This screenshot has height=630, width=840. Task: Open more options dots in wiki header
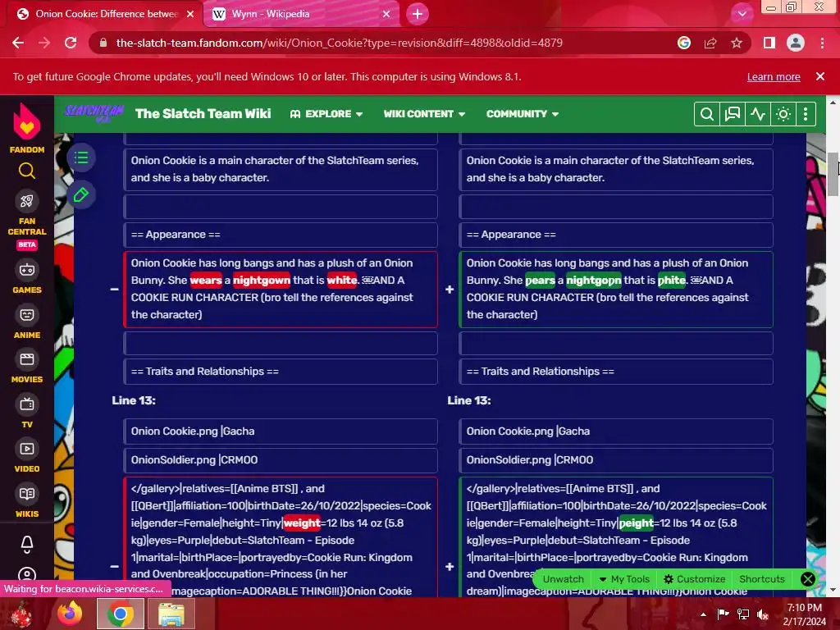(x=806, y=114)
